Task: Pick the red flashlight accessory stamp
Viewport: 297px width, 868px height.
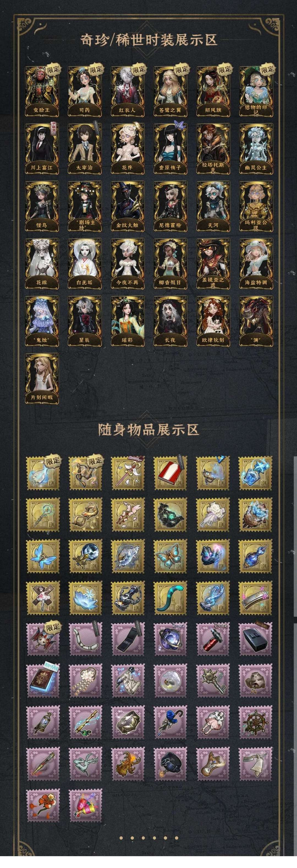Action: (x=213, y=640)
